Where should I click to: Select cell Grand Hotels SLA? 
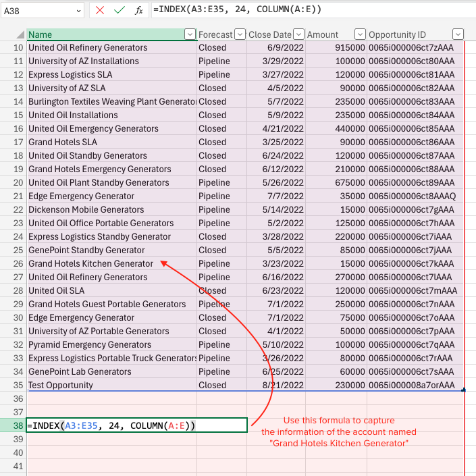pyautogui.click(x=111, y=142)
